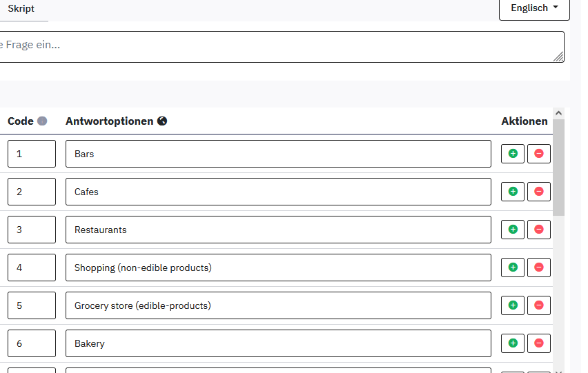Screen dimensions: 588x373
Task: Add option after Restaurants row
Action: click(513, 230)
